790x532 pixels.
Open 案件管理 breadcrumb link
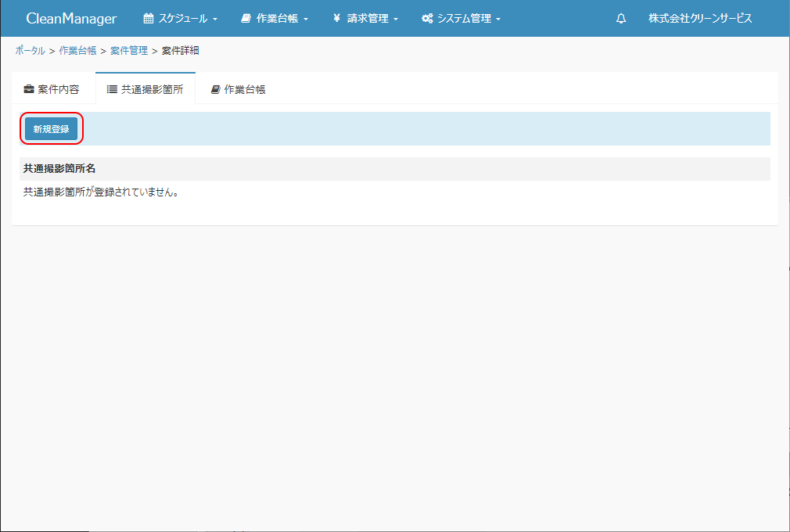tap(129, 51)
